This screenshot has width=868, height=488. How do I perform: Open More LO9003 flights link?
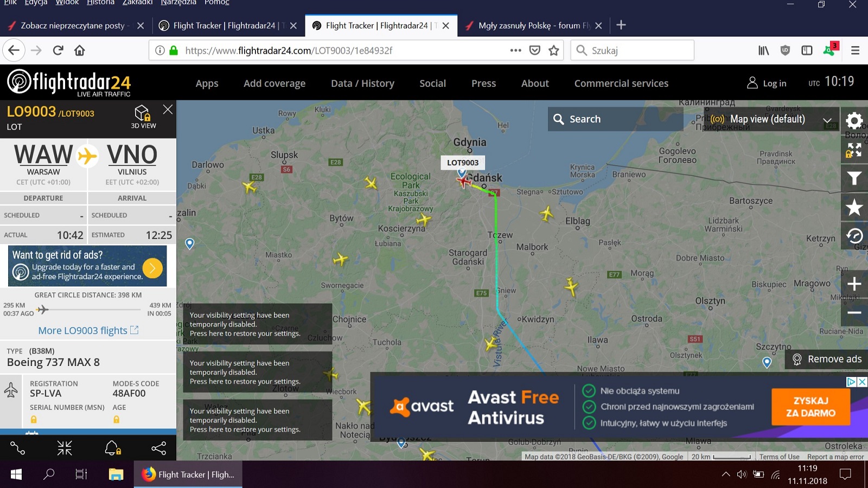pyautogui.click(x=88, y=331)
